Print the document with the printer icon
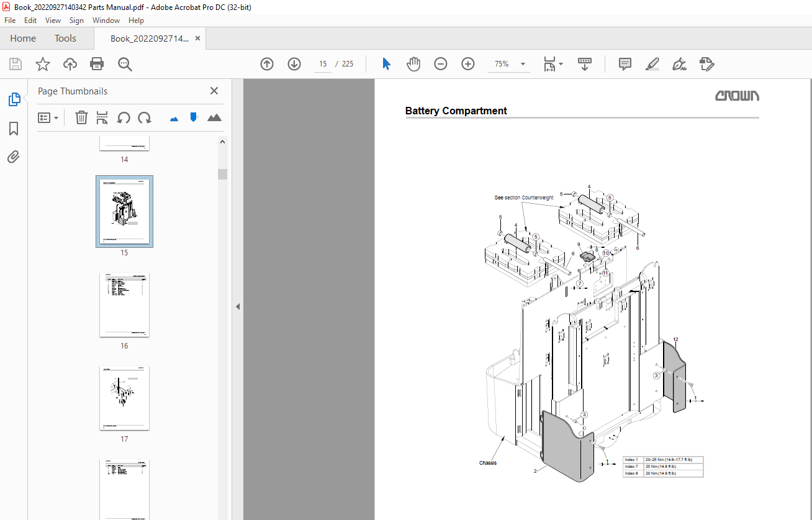 tap(97, 64)
